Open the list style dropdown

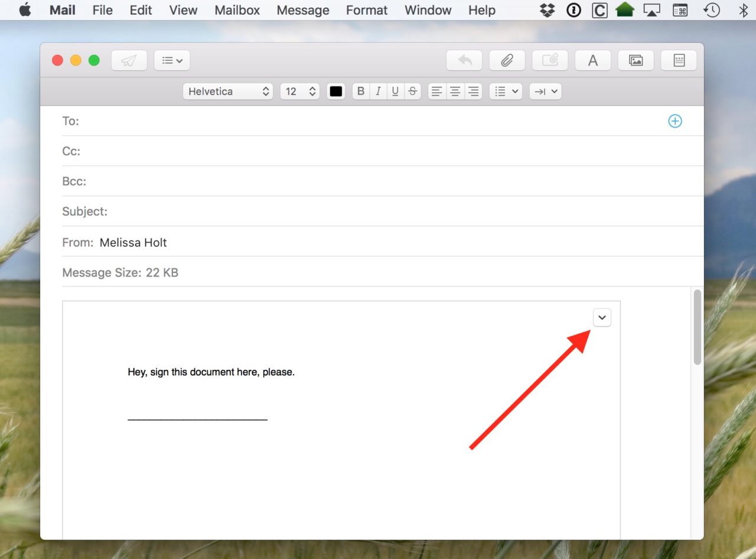(506, 91)
